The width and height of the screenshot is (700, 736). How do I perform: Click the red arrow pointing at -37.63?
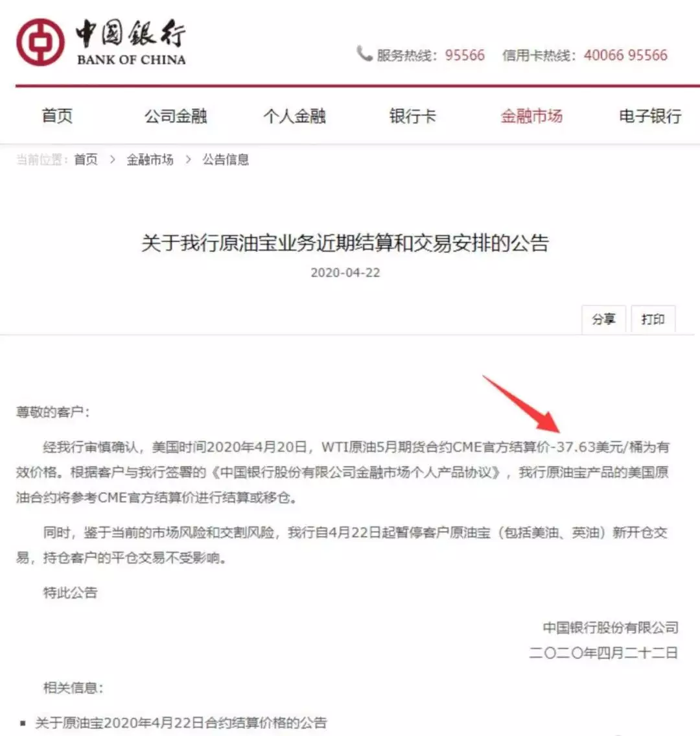pyautogui.click(x=520, y=403)
